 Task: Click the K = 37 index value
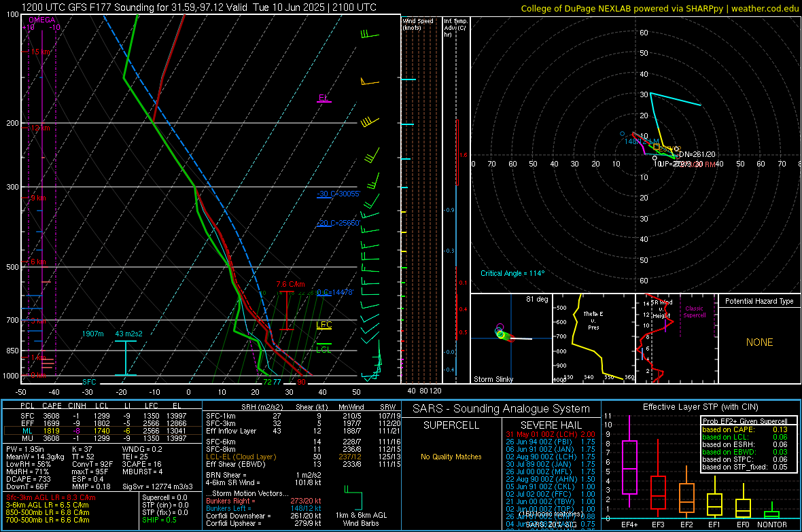click(82, 449)
